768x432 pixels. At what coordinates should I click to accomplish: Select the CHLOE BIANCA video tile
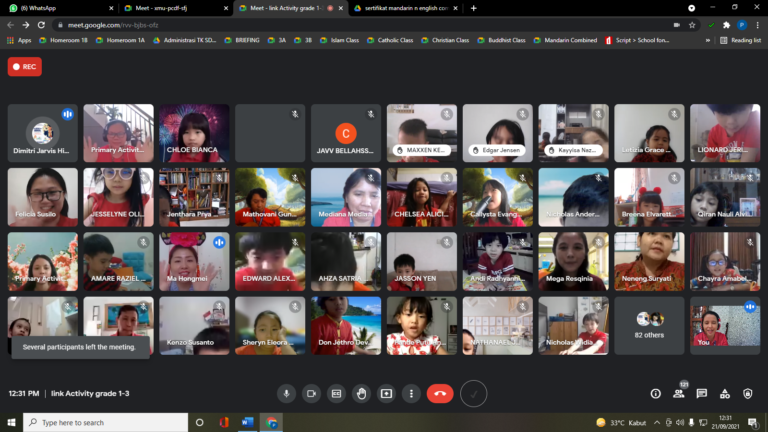(x=194, y=133)
